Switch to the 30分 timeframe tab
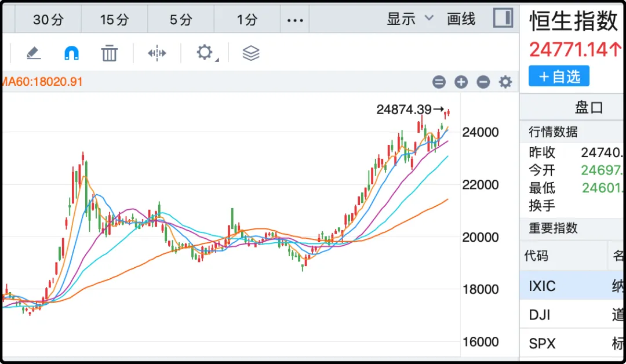Screen dimensions: 626x364 pos(48,20)
